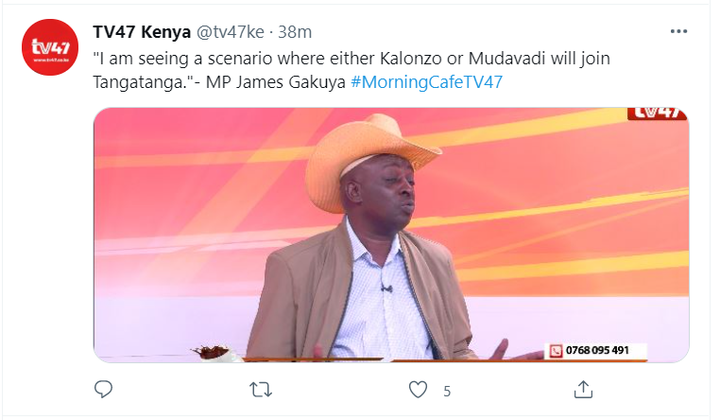Image resolution: width=720 pixels, height=420 pixels.
Task: Like the tweet with heart icon
Action: tap(418, 390)
